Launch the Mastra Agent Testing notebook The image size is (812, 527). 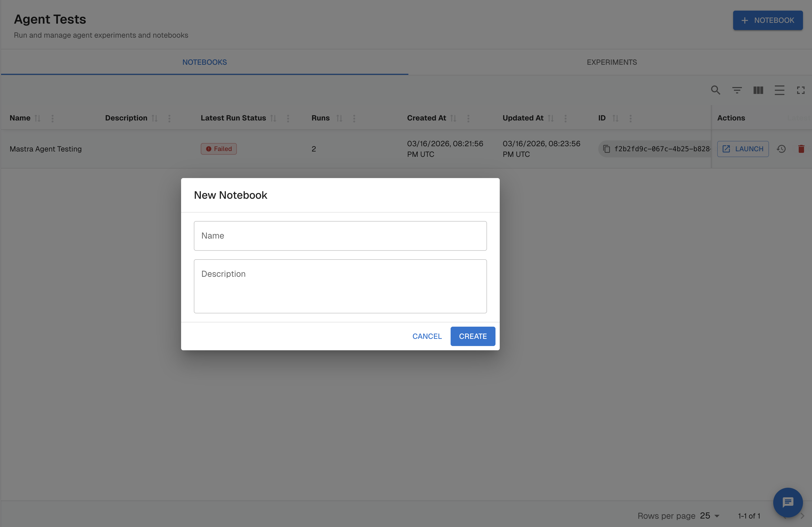click(743, 149)
